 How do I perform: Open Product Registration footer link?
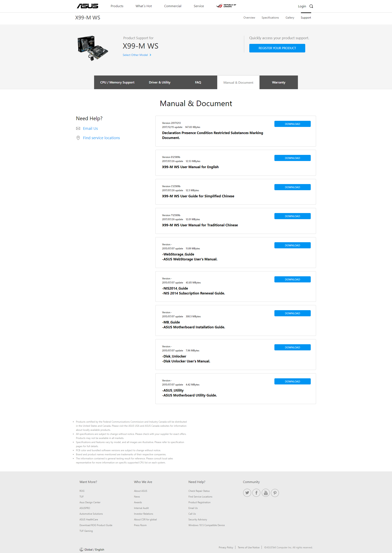coord(199,502)
